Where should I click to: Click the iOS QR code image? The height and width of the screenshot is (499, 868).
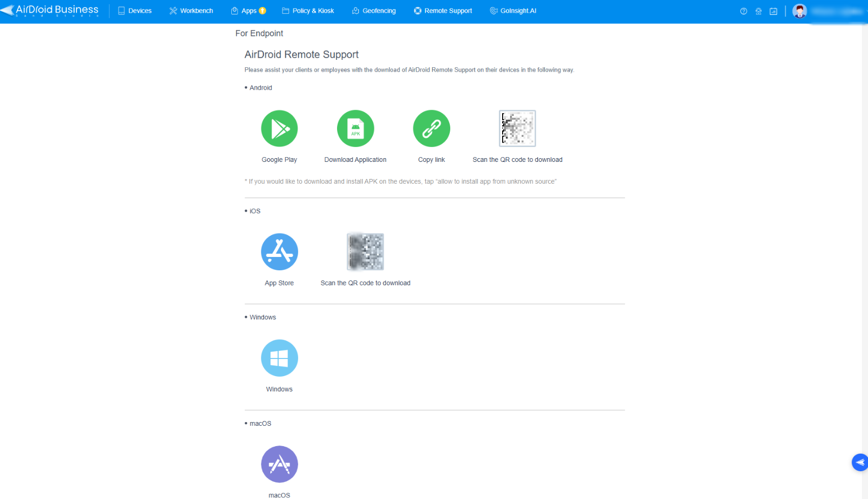(365, 252)
